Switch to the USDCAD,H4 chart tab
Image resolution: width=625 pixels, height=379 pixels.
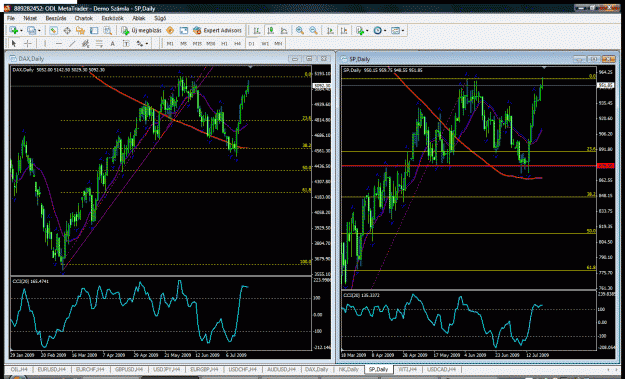point(441,369)
